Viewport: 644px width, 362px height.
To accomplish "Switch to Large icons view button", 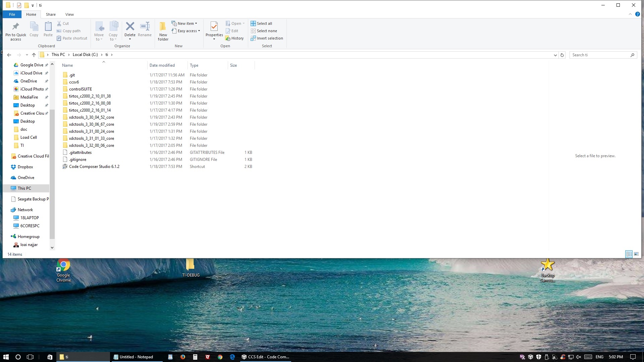I will tap(636, 254).
